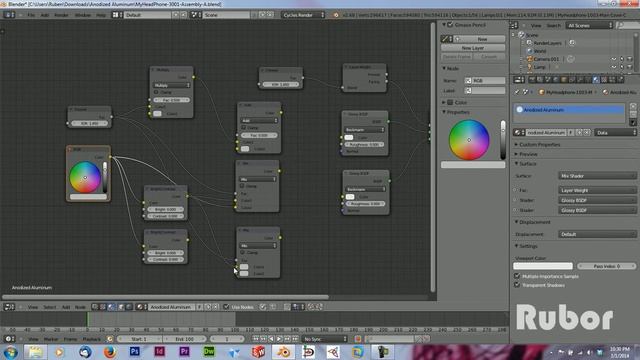Open InDesign from the taskbar

coord(159,351)
